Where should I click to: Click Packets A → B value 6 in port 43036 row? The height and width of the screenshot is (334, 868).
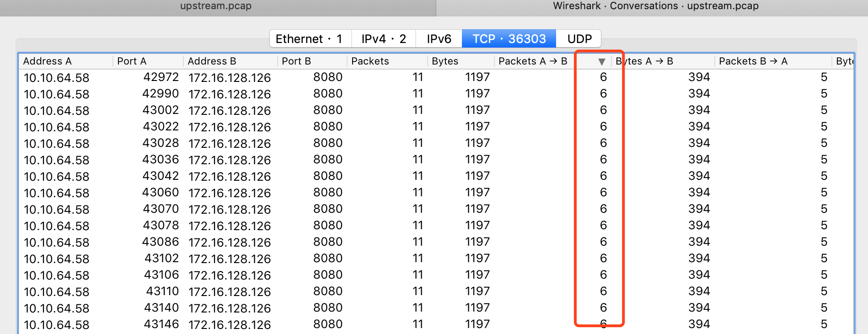[604, 160]
